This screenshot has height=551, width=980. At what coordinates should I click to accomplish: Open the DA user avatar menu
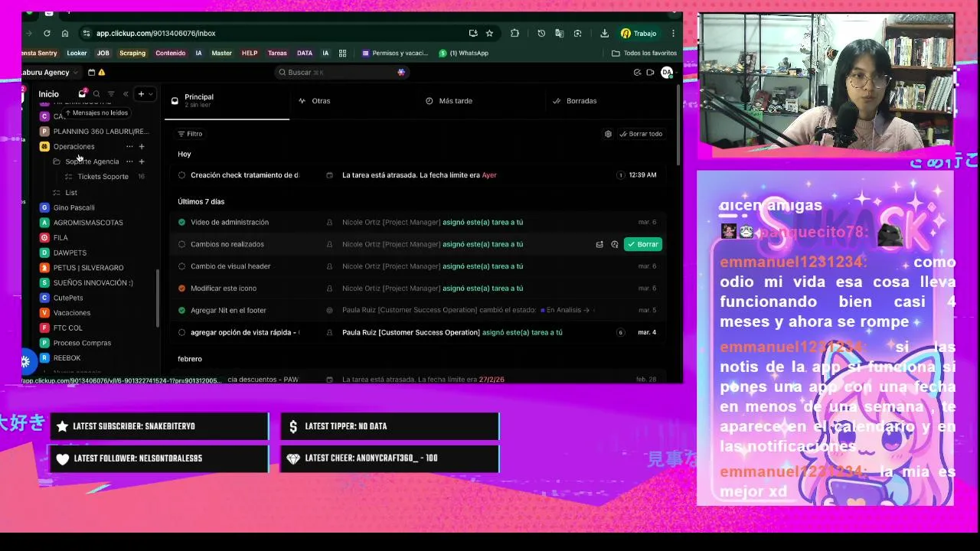(667, 72)
